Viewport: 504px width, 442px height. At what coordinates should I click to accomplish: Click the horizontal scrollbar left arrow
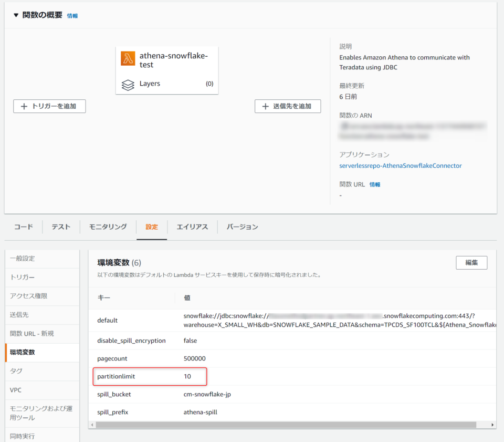(92, 425)
